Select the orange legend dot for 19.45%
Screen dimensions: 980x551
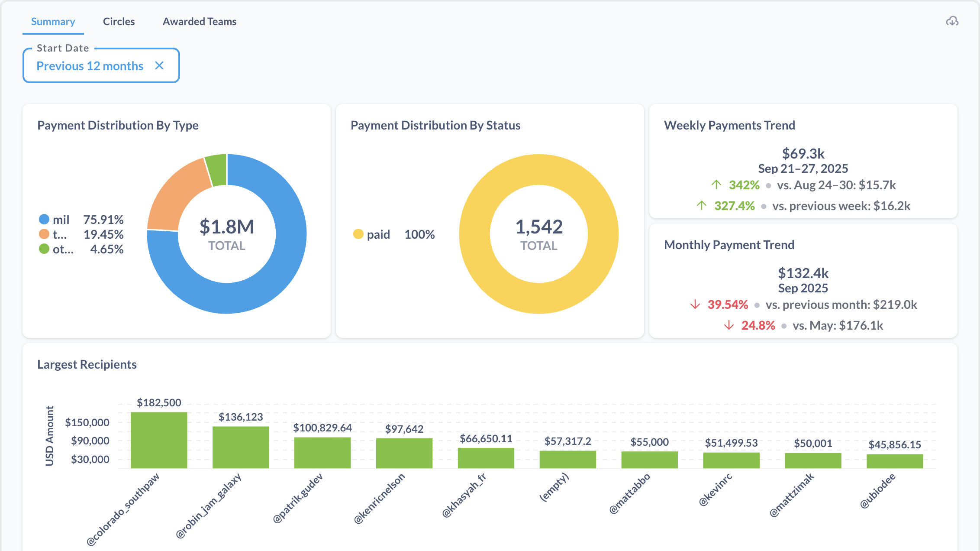point(44,234)
